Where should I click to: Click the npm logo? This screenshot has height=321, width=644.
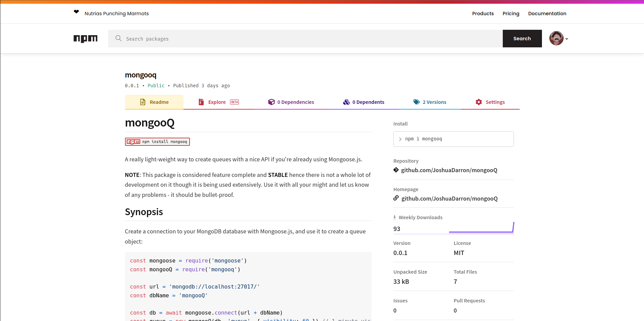coord(85,39)
